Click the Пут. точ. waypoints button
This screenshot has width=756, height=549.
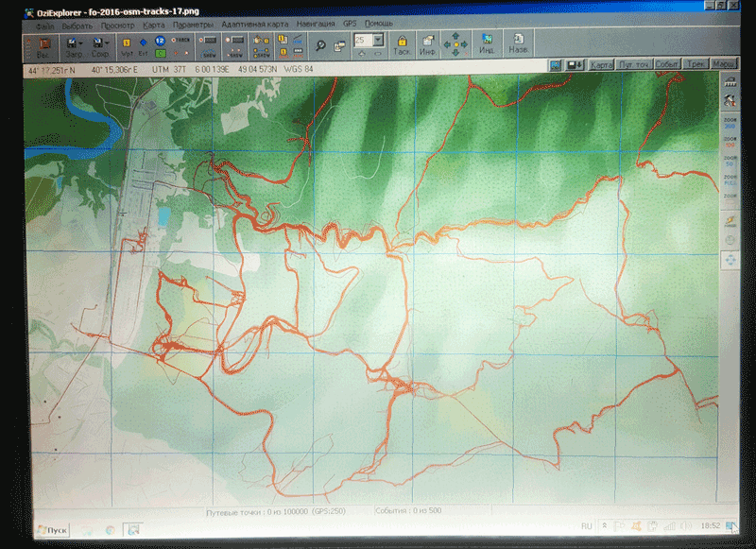coord(632,65)
